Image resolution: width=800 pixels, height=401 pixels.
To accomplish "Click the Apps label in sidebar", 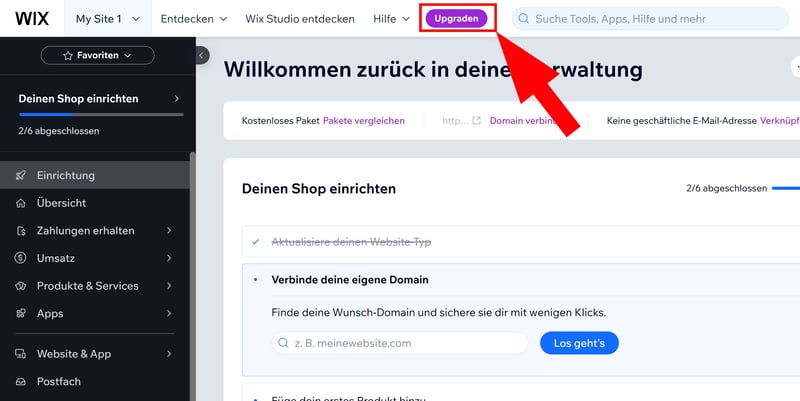I will tap(50, 313).
